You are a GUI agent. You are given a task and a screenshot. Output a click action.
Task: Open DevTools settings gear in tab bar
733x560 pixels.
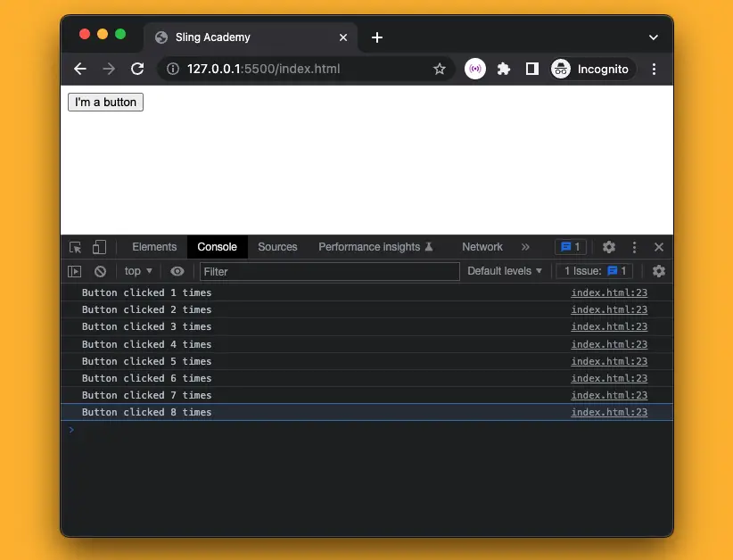(609, 247)
